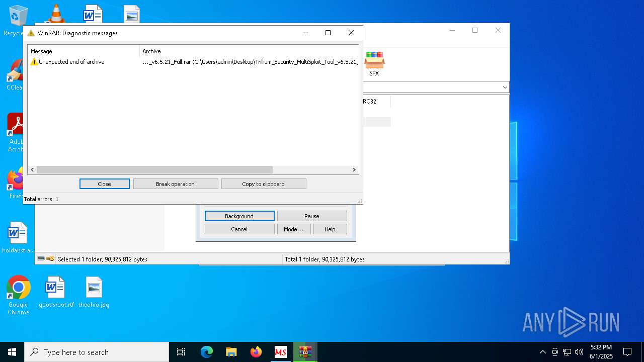Open clock showing 5:32 PM
Viewport: 644px width, 362px height.
coord(601,352)
